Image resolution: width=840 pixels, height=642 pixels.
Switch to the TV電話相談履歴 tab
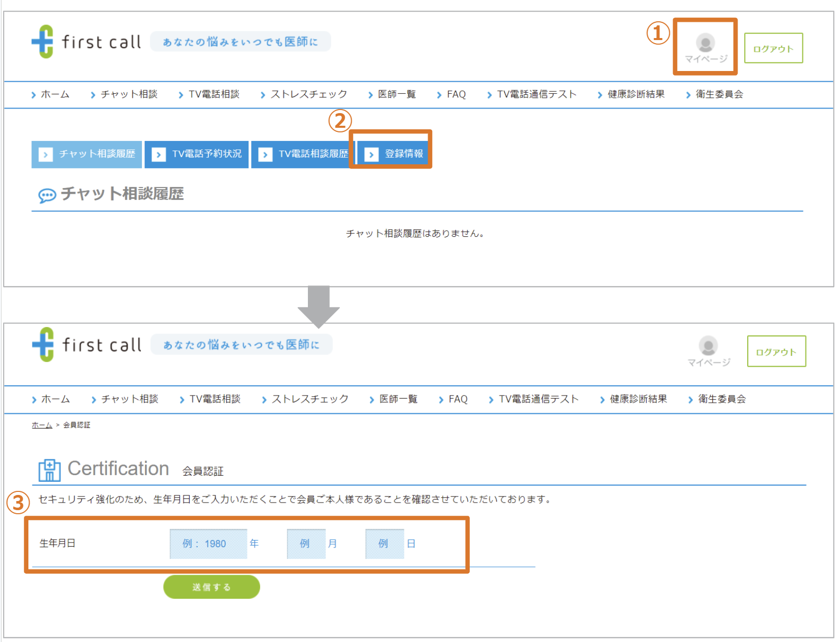point(313,154)
